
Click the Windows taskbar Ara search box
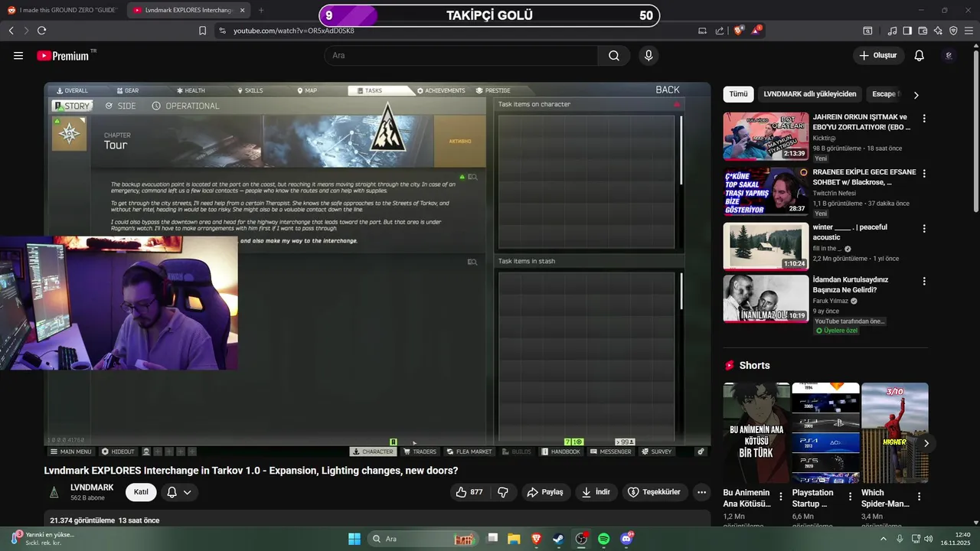423,539
